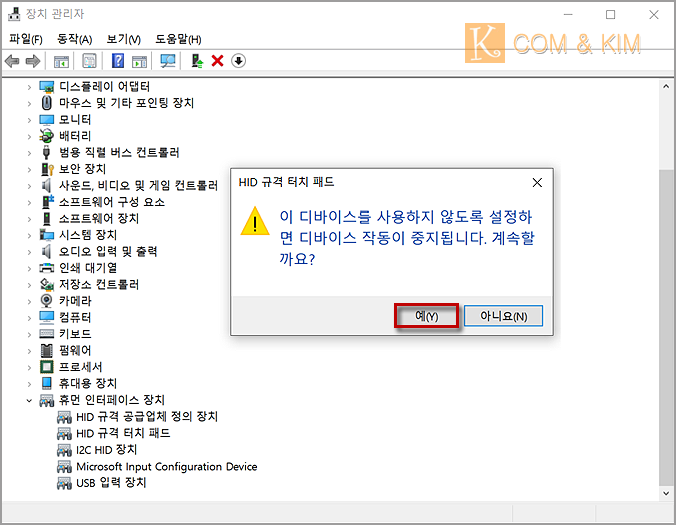
Task: Expand the 컴퓨터 category
Action: [x=29, y=318]
